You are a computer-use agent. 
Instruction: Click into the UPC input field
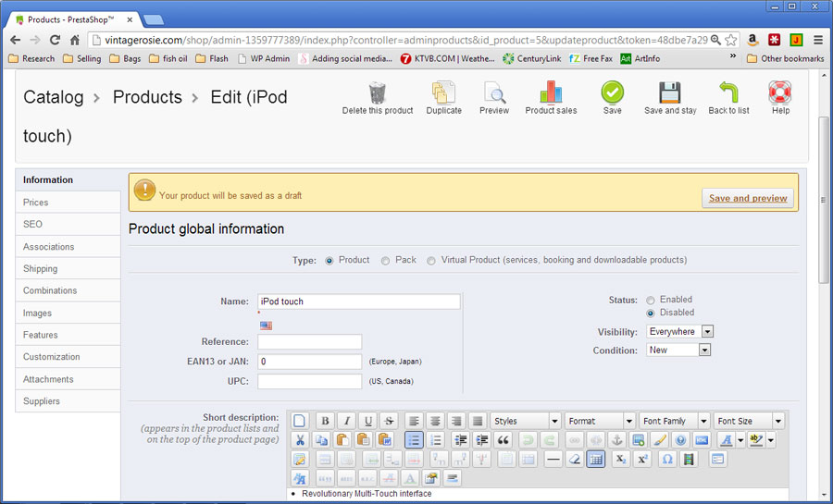tap(310, 381)
